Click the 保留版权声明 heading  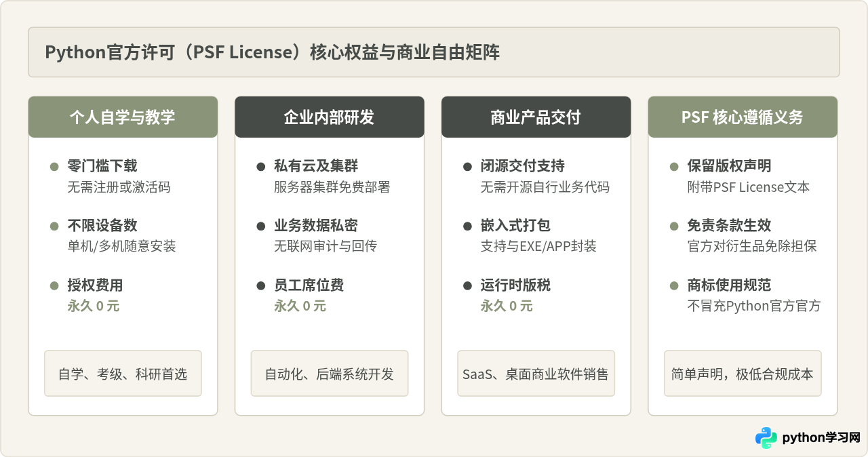tap(730, 166)
